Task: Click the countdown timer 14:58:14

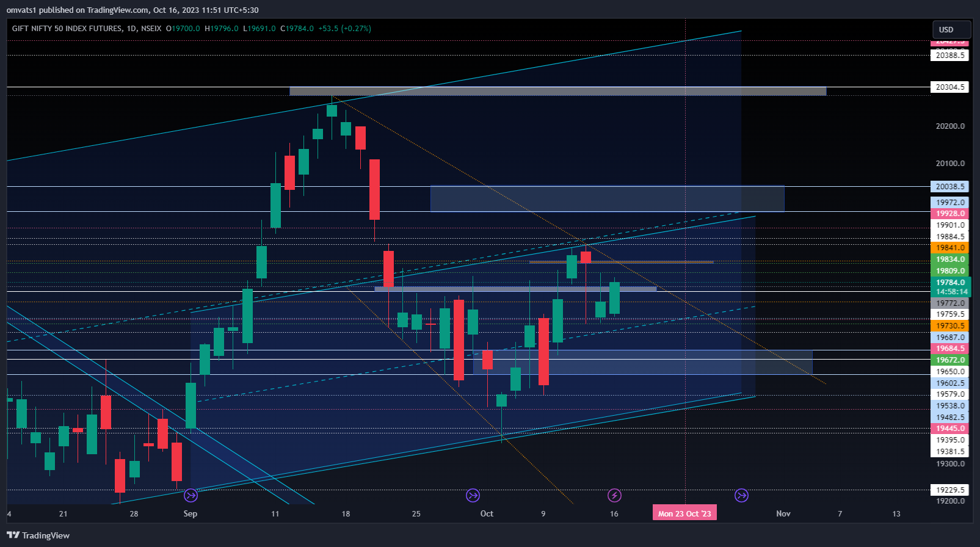Action: (950, 292)
